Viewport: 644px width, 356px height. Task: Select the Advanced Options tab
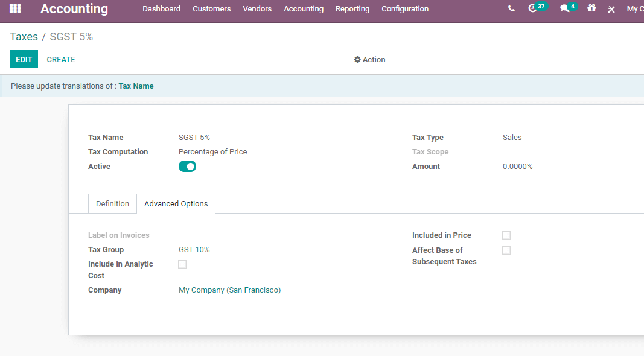click(176, 204)
